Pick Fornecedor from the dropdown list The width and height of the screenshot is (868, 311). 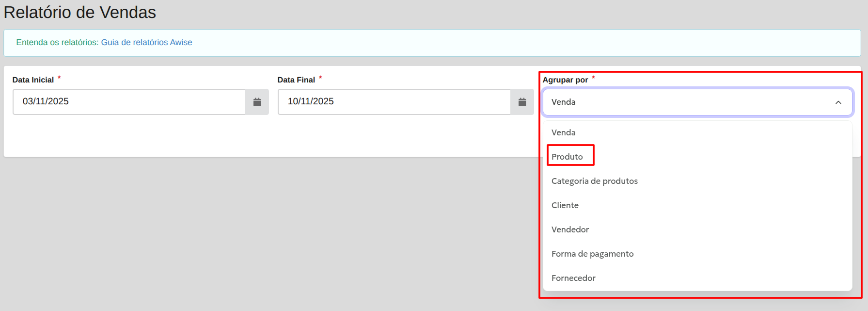pyautogui.click(x=573, y=278)
